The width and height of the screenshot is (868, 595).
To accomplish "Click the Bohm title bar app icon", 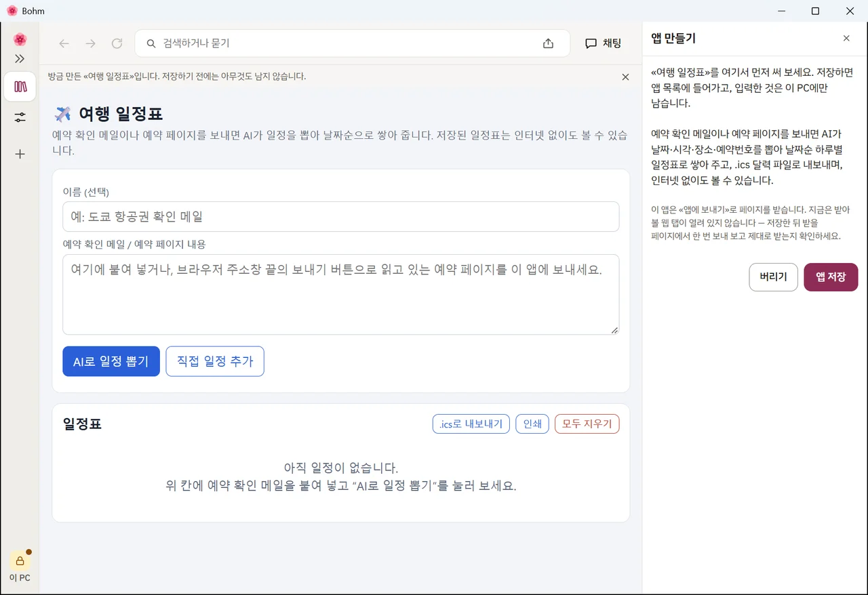I will [x=12, y=11].
